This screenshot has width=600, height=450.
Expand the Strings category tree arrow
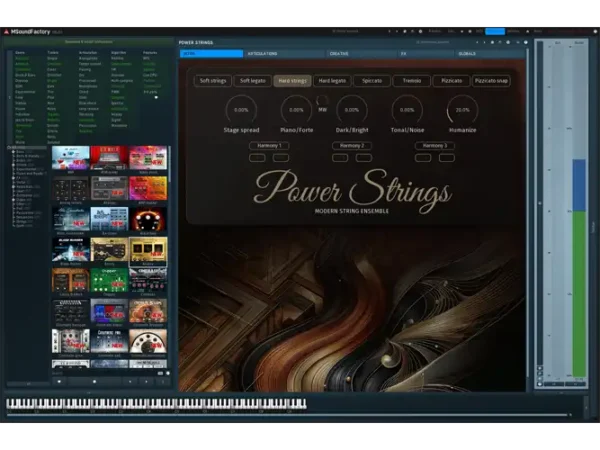click(13, 222)
